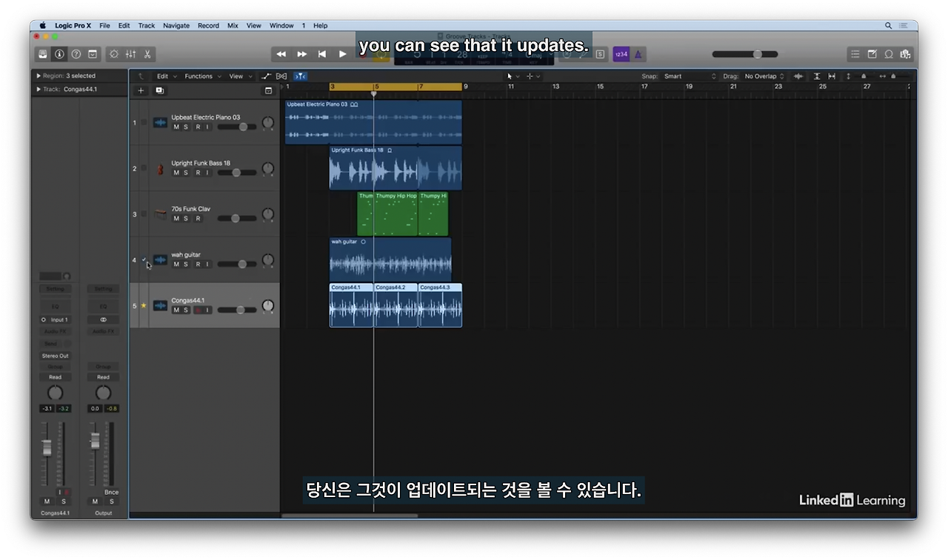
Task: Open the Toolbar display icon
Action: pos(93,54)
